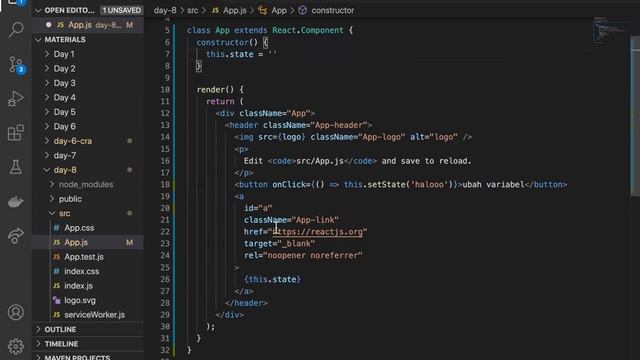
Task: Expand the node_modules folder
Action: tap(52, 184)
